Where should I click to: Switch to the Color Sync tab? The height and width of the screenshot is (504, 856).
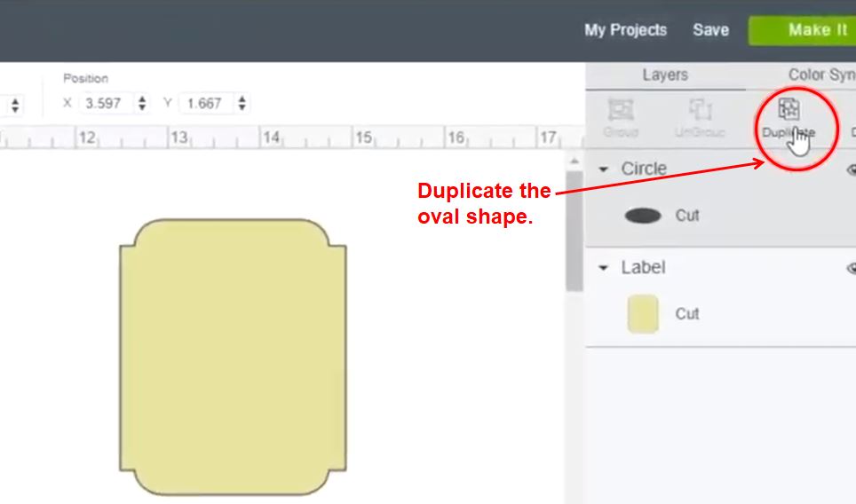pyautogui.click(x=821, y=75)
